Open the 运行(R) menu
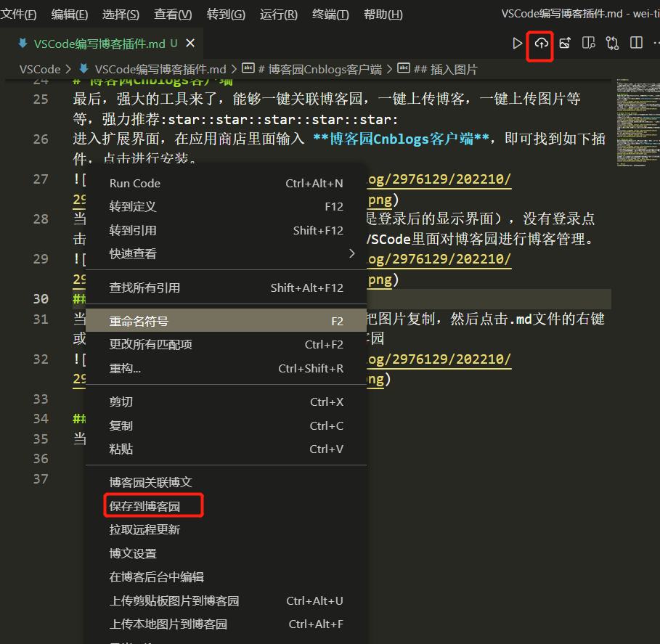Viewport: 660px width, 644px height. point(279,15)
